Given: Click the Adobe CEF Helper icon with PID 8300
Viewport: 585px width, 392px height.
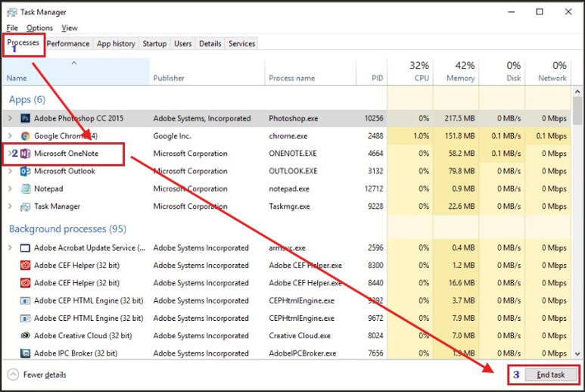Looking at the screenshot, I should coord(25,266).
